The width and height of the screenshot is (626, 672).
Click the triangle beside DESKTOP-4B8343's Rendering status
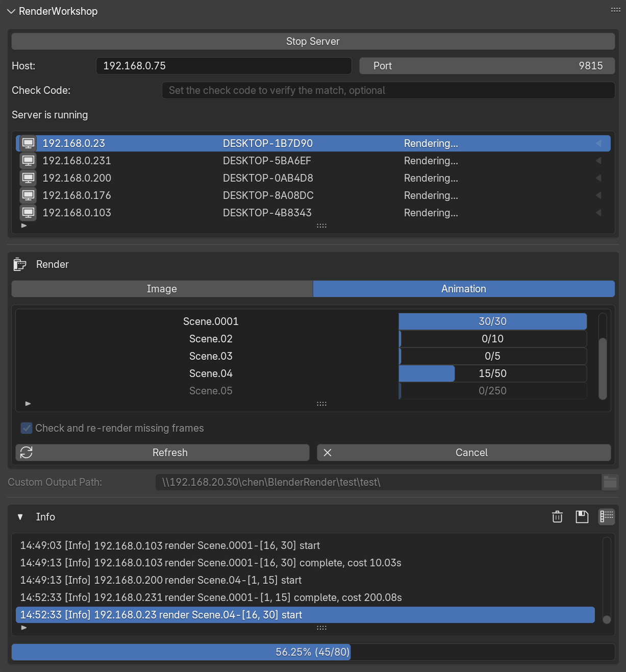click(x=598, y=213)
